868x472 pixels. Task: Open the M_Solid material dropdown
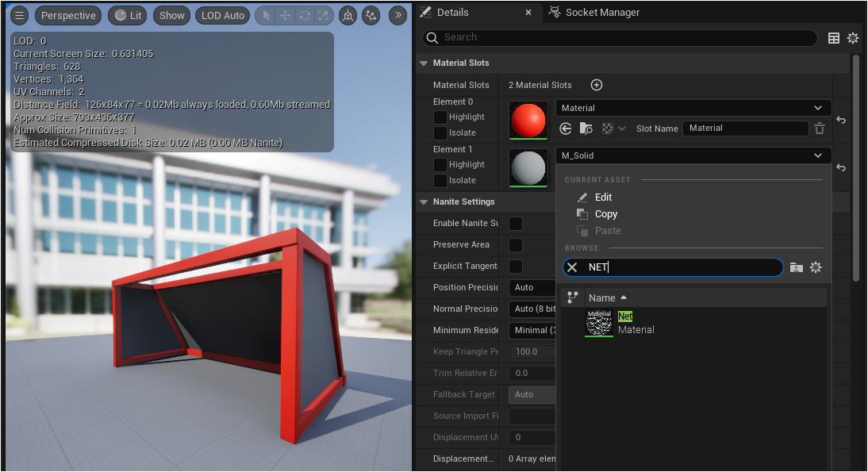[x=693, y=155]
